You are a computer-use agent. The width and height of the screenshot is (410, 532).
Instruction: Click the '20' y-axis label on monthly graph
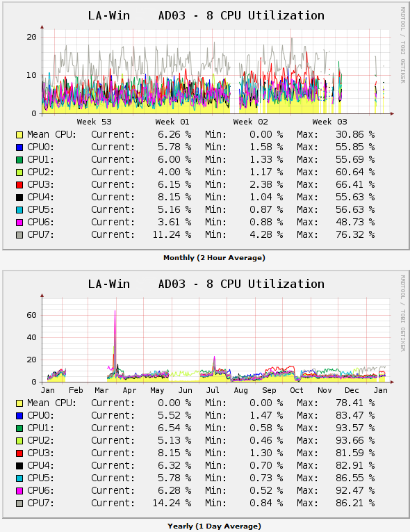(31, 37)
